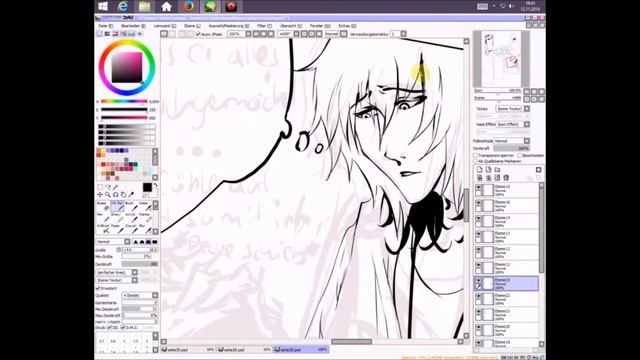Image resolution: width=640 pixels, height=360 pixels.
Task: Open the Datei menu
Action: tap(105, 26)
